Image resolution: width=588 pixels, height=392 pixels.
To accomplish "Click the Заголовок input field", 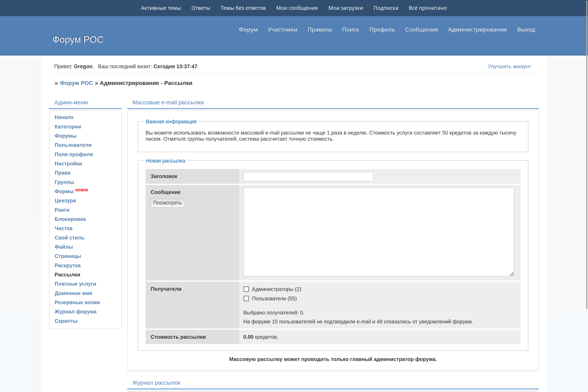I will click(x=308, y=176).
